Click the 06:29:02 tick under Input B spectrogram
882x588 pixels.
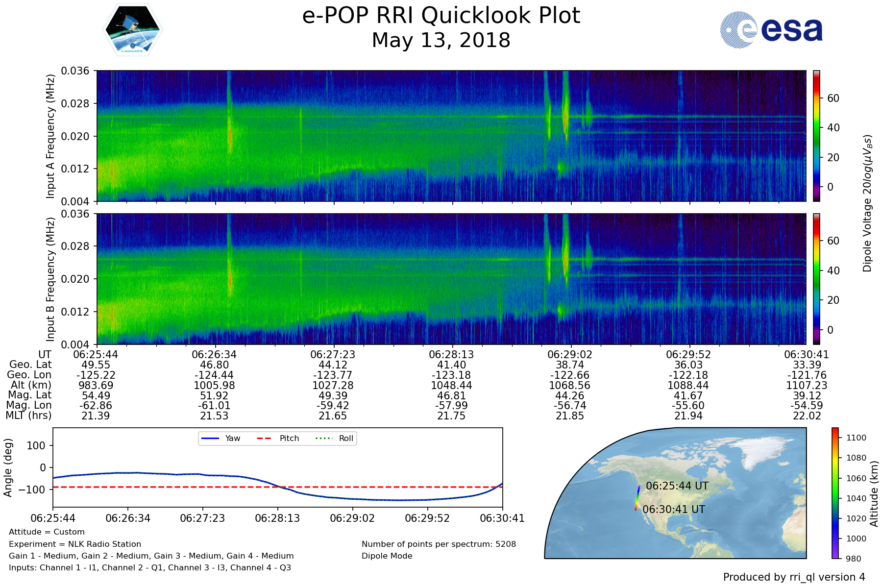570,354
